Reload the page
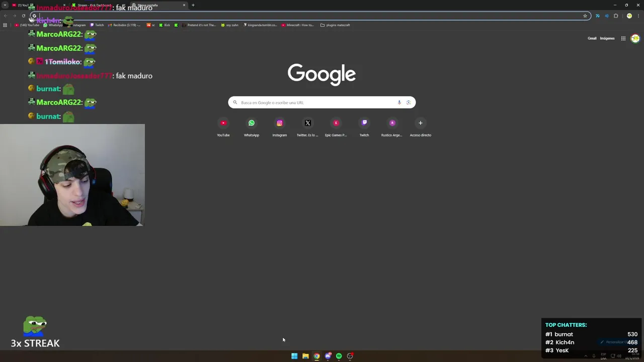This screenshot has height=362, width=644. point(24,16)
